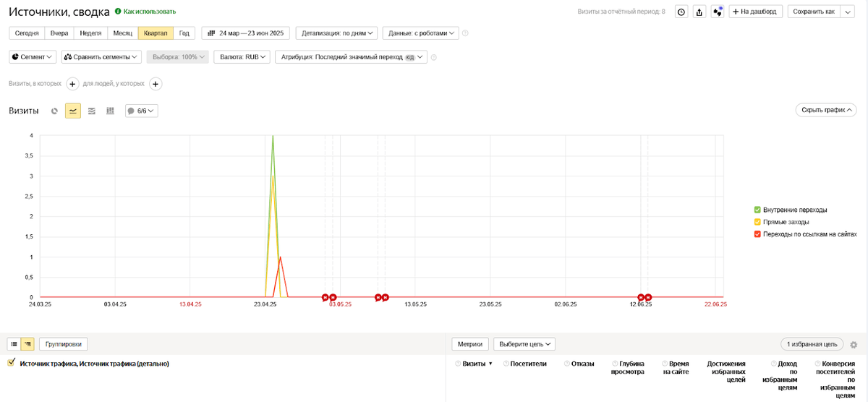Click the 'На дашборд' button
Screen dimensions: 868x402
[754, 12]
